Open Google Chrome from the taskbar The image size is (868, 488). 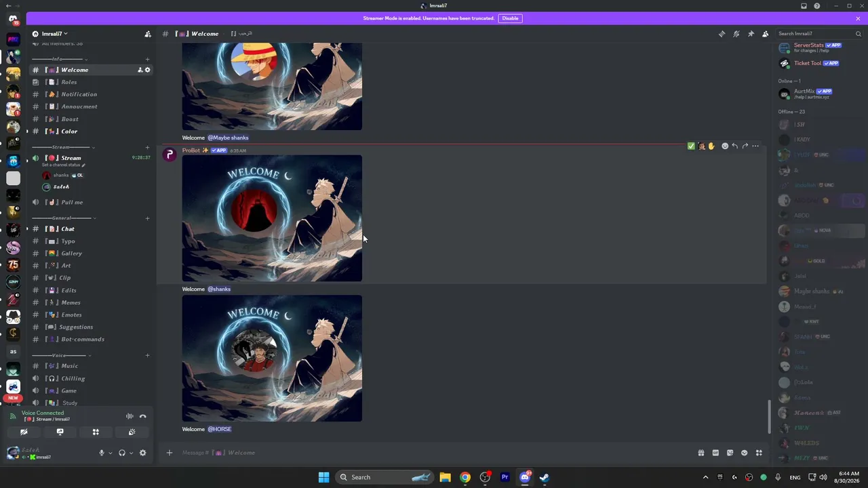coord(465,477)
